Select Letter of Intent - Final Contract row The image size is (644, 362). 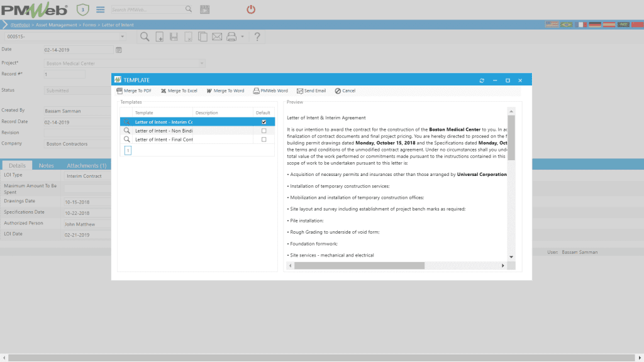tap(197, 140)
